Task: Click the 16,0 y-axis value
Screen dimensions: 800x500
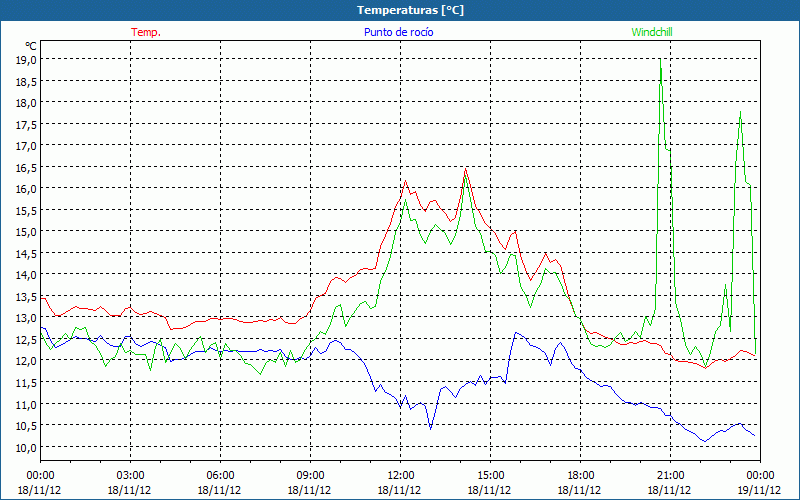Action: coord(27,189)
